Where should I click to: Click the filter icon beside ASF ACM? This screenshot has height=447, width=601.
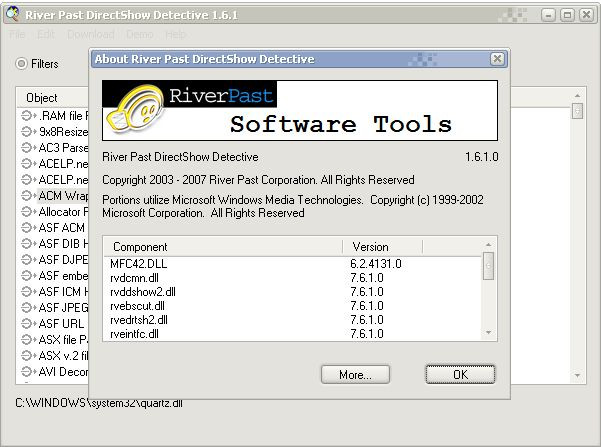(28, 227)
